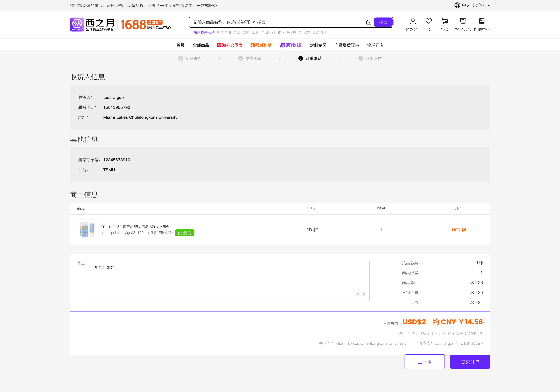Click 面霜 keyword link

point(246,32)
